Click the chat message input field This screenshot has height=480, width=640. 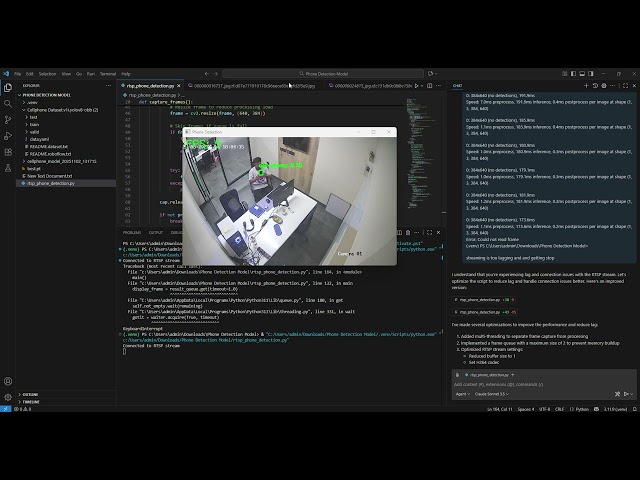(x=544, y=384)
